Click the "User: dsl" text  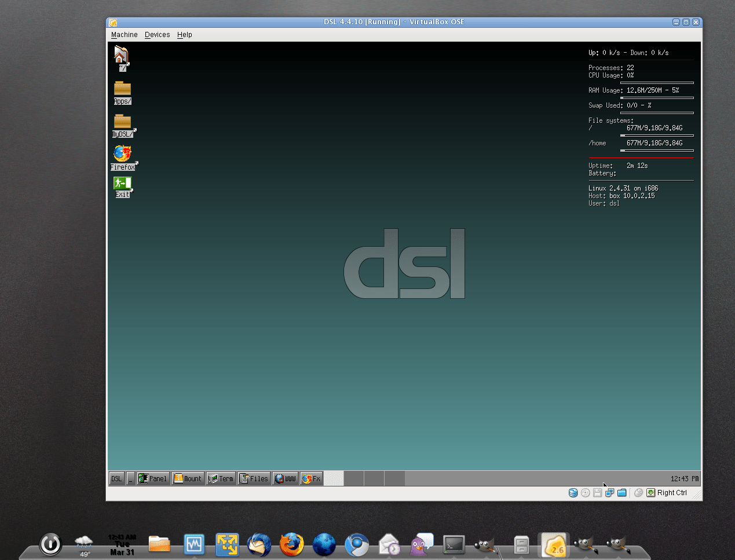pos(604,203)
